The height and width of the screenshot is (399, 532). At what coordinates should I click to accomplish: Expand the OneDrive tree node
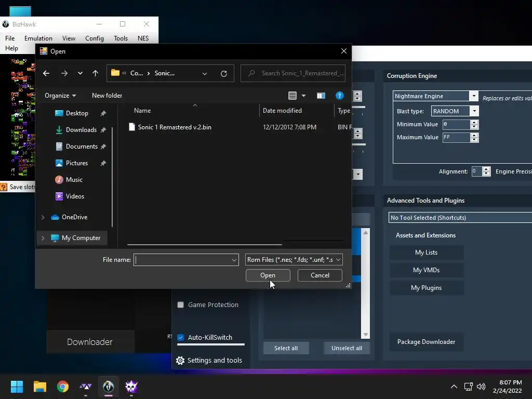coord(43,217)
